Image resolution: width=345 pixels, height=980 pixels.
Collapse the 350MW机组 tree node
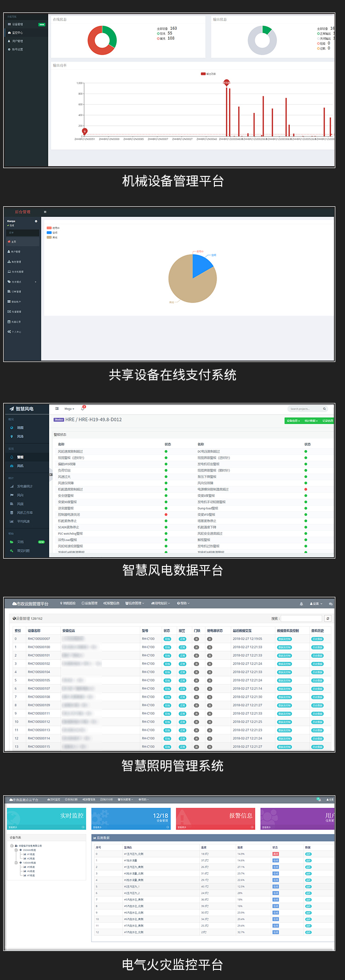tap(16, 850)
